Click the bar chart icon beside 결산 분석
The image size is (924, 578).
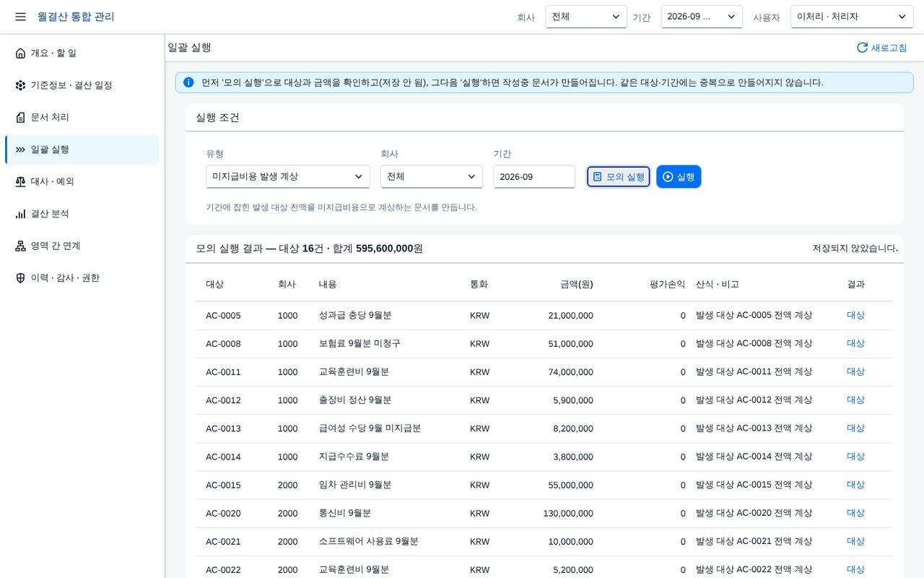[x=20, y=214]
